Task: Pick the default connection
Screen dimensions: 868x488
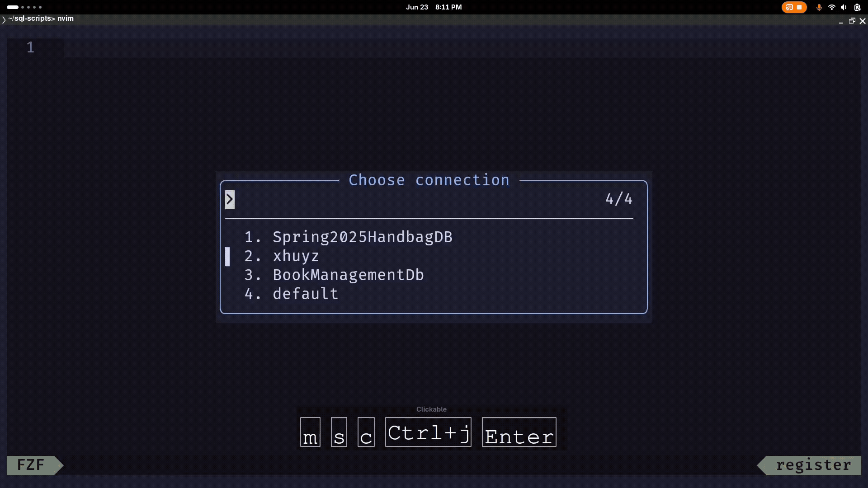Action: pyautogui.click(x=305, y=294)
